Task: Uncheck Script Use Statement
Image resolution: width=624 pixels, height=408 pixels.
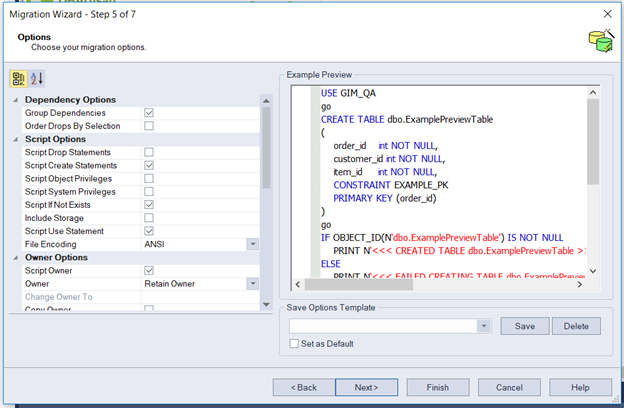Action: 149,231
